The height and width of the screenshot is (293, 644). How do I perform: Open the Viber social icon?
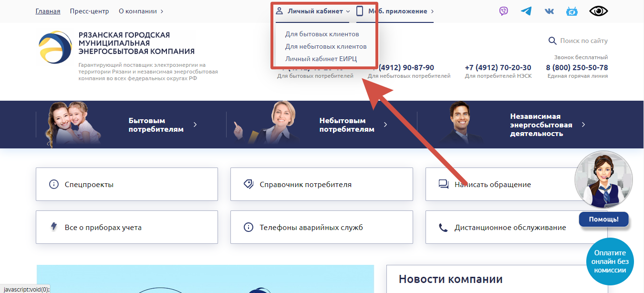pyautogui.click(x=504, y=11)
